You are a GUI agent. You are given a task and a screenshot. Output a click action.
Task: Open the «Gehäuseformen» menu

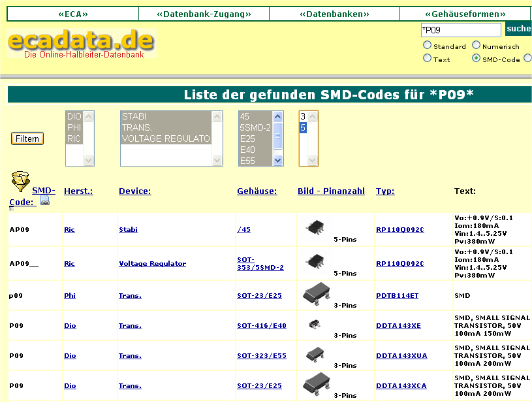pyautogui.click(x=465, y=14)
